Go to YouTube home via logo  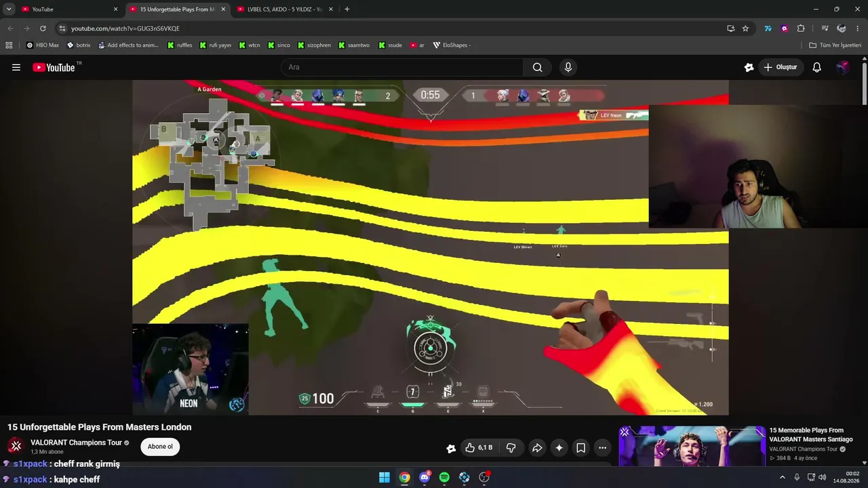click(54, 67)
